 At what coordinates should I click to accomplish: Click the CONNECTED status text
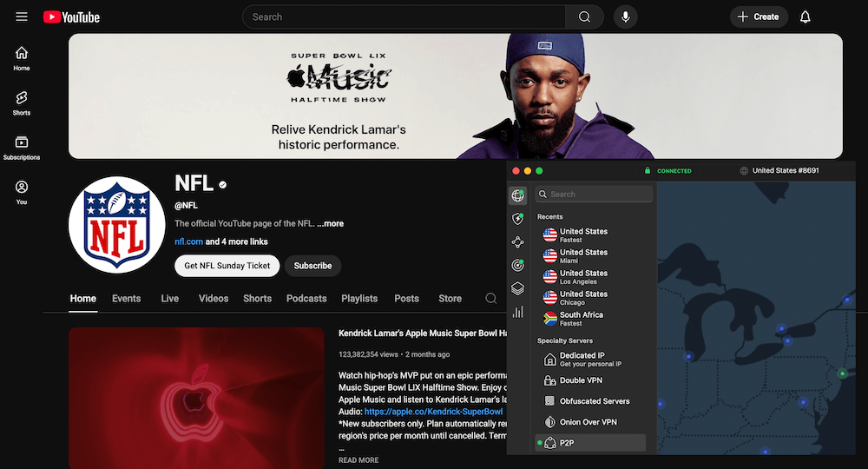coord(674,171)
